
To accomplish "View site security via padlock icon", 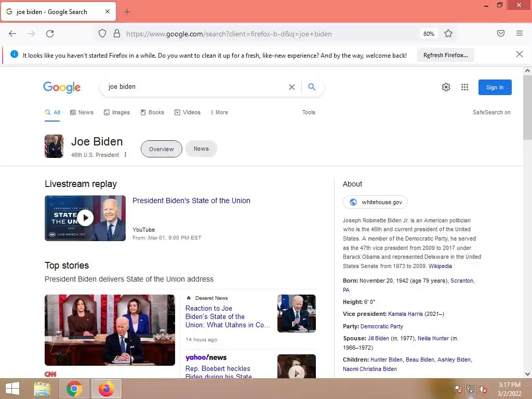I will [117, 33].
